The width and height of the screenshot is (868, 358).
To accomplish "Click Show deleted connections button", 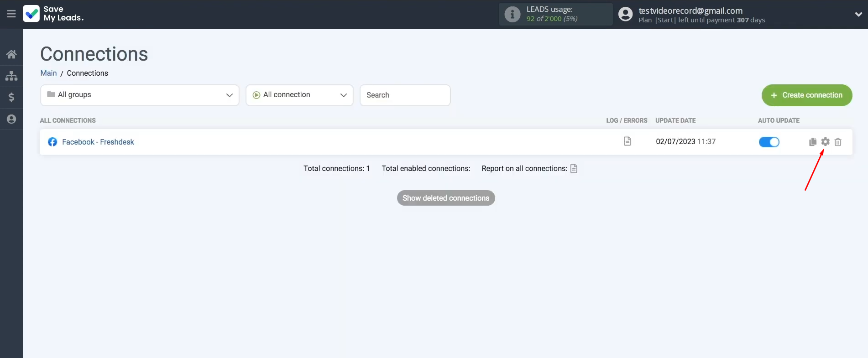I will [x=446, y=198].
